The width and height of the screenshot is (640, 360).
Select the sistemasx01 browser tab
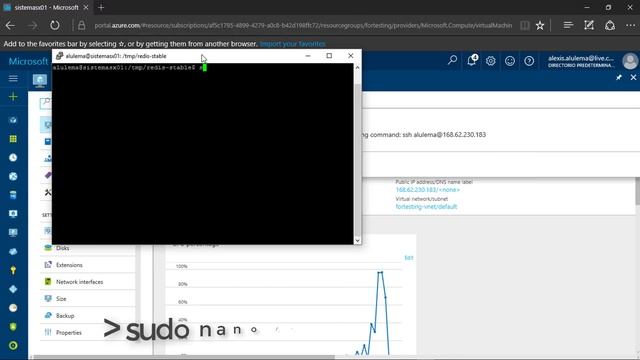[46, 7]
